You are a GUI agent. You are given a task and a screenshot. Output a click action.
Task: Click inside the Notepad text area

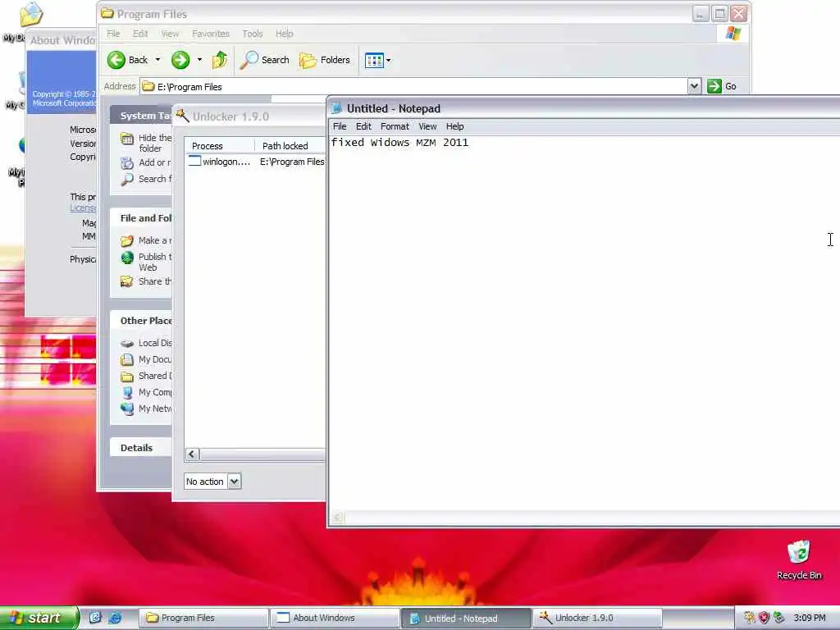click(584, 322)
